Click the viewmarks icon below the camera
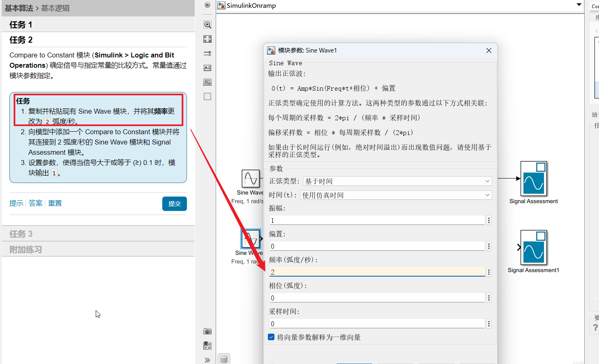 coord(207,346)
